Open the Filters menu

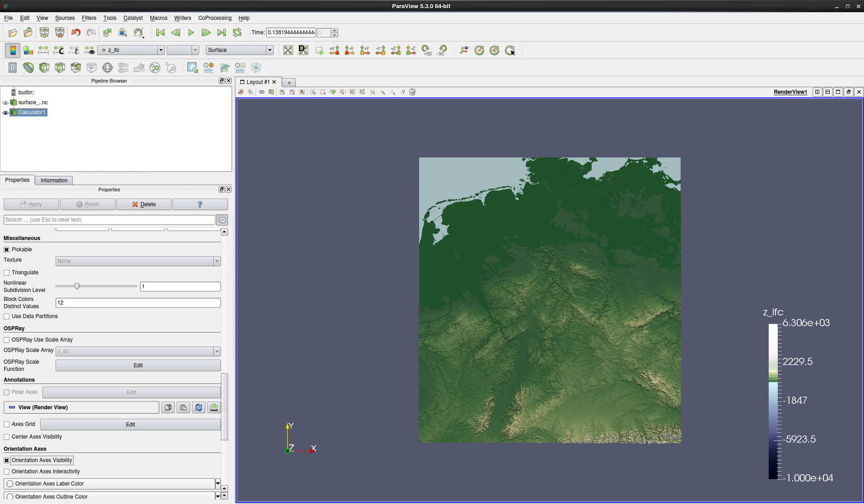coord(89,18)
